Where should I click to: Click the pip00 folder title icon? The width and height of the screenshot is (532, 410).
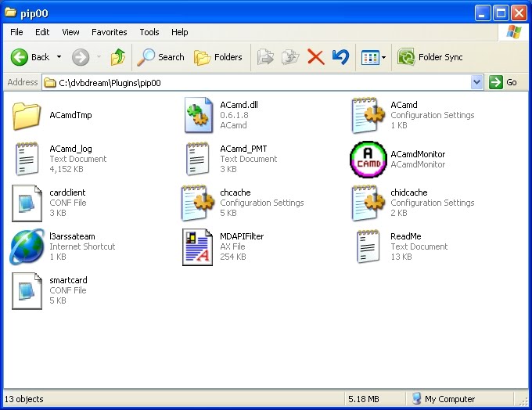pos(10,13)
